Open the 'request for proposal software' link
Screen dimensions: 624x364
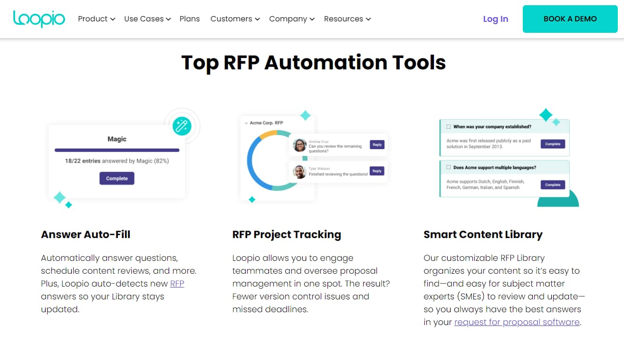click(x=517, y=322)
